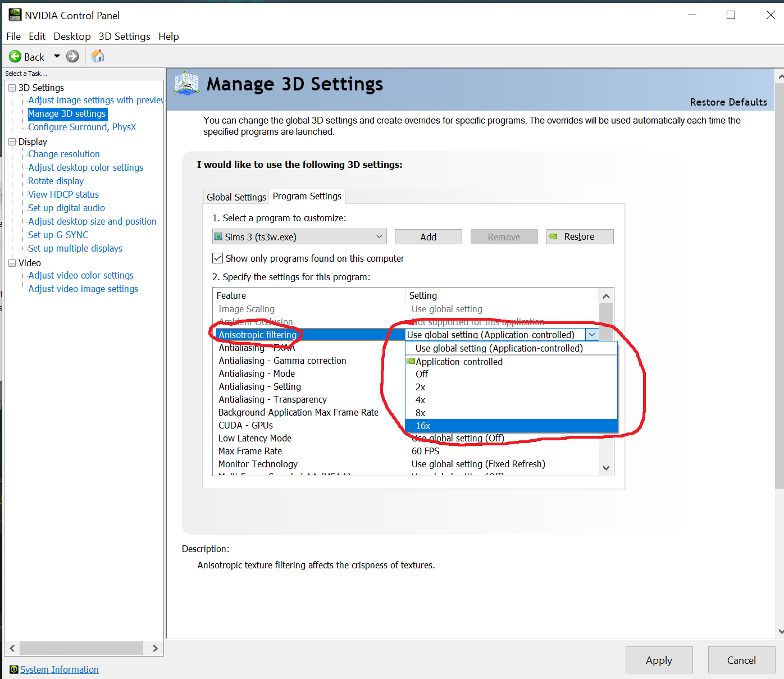Open Configure Surround, PhysX
Viewport: 784px width, 679px height.
click(82, 127)
